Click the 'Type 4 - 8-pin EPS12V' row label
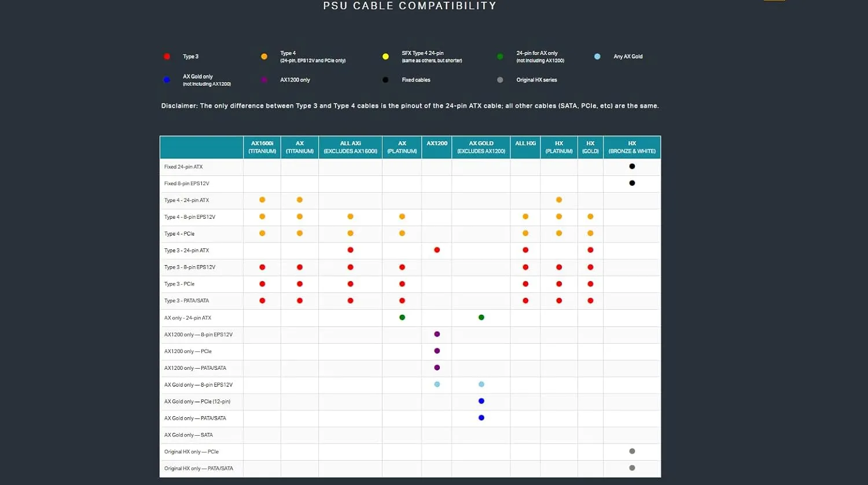Viewport: 868px width, 485px height. point(190,217)
